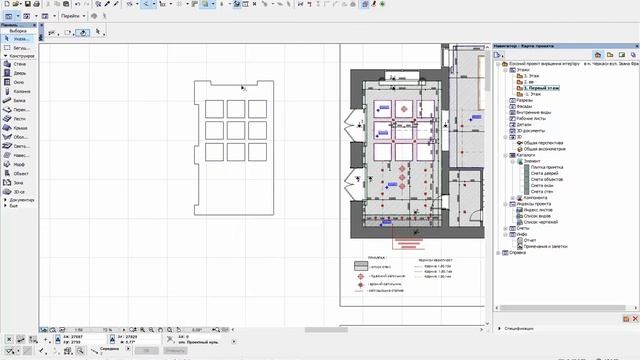Select the Door (Дверь) tool
The height and width of the screenshot is (360, 640).
click(16, 73)
